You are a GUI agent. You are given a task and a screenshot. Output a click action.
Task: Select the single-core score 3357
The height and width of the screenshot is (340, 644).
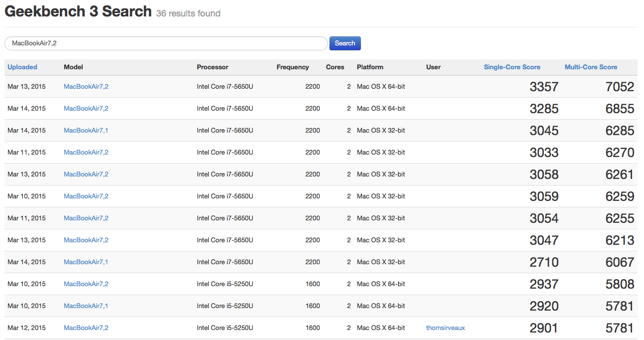point(544,87)
